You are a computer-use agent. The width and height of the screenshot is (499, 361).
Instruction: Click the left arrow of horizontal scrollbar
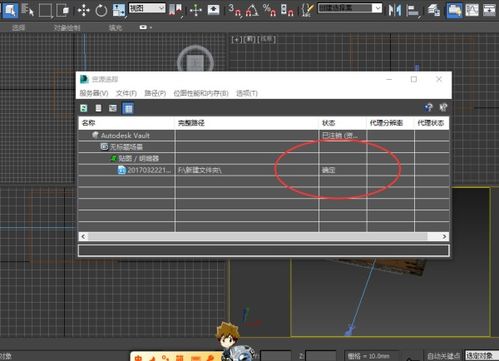[83, 236]
